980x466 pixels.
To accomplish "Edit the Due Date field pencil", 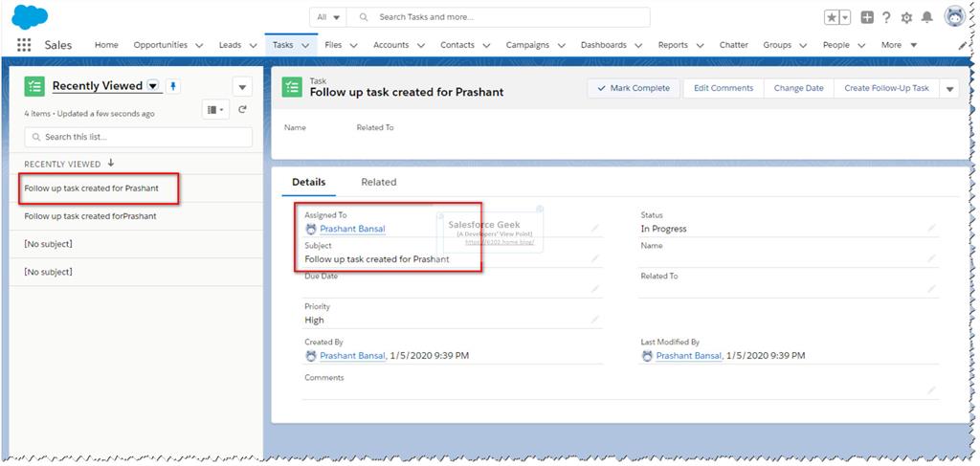I will tap(594, 289).
